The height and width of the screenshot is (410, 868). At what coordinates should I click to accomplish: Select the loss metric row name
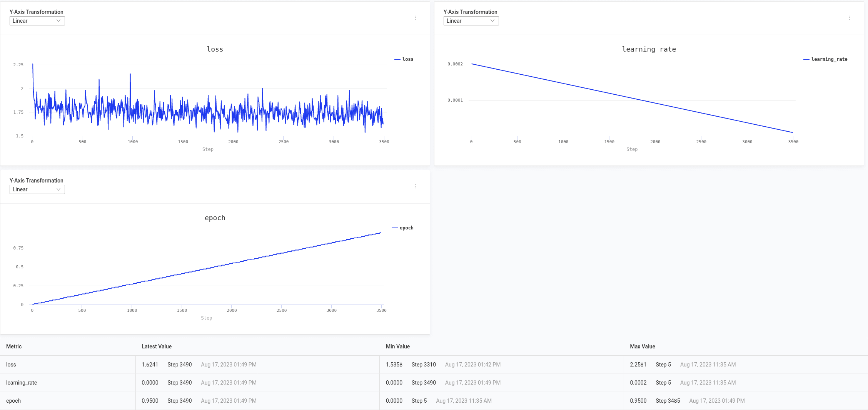[11, 365]
